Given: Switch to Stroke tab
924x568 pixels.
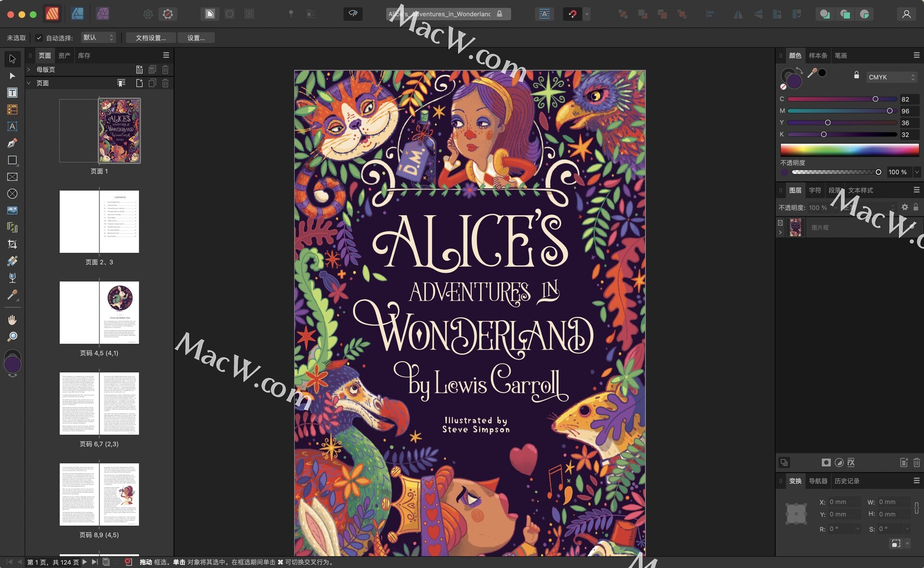Looking at the screenshot, I should [841, 55].
